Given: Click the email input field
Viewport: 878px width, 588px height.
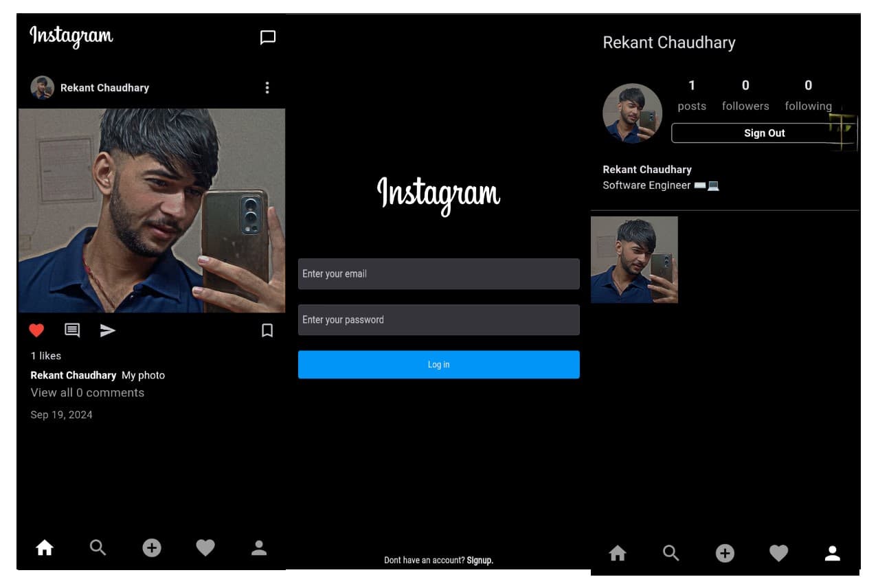Looking at the screenshot, I should coord(438,273).
